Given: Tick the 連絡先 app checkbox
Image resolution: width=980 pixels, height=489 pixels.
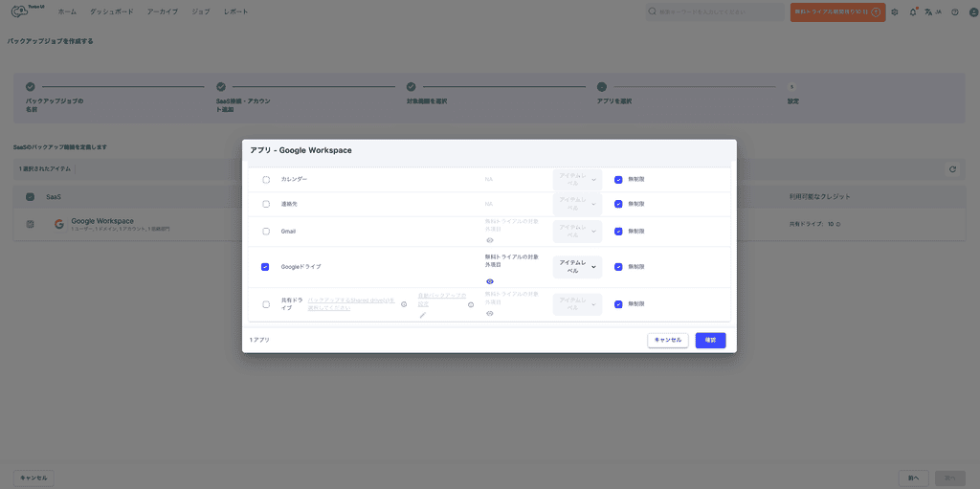Looking at the screenshot, I should [x=266, y=204].
